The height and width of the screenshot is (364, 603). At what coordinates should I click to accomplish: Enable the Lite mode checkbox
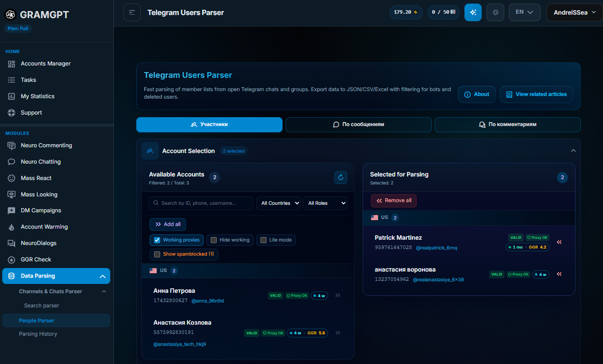[x=263, y=240]
